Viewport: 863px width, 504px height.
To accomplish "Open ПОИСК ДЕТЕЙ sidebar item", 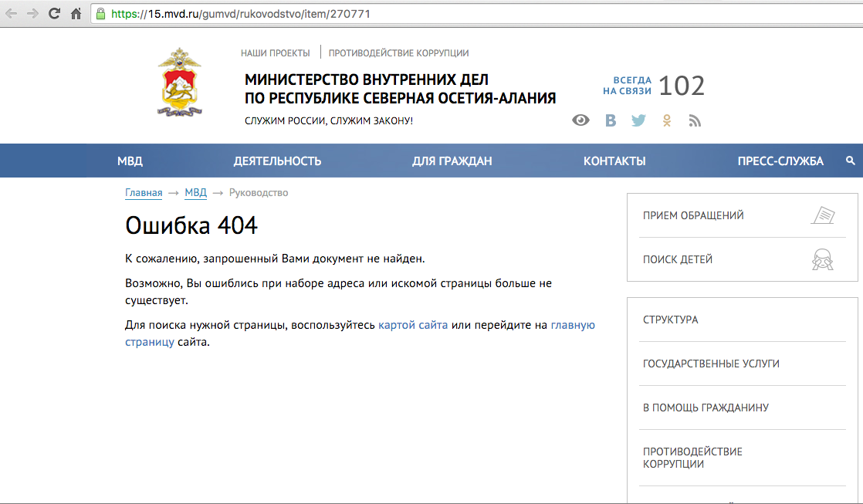I will [x=678, y=259].
